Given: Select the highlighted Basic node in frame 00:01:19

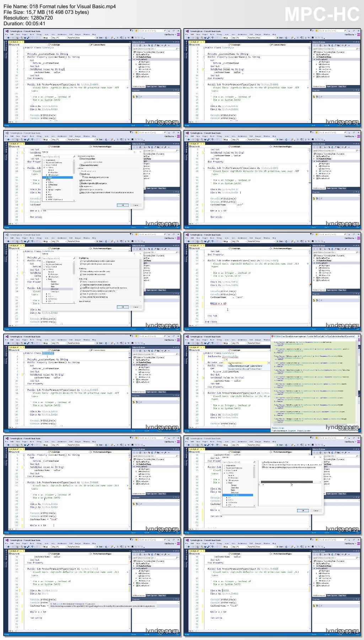Looking at the screenshot, I should click(x=57, y=177).
